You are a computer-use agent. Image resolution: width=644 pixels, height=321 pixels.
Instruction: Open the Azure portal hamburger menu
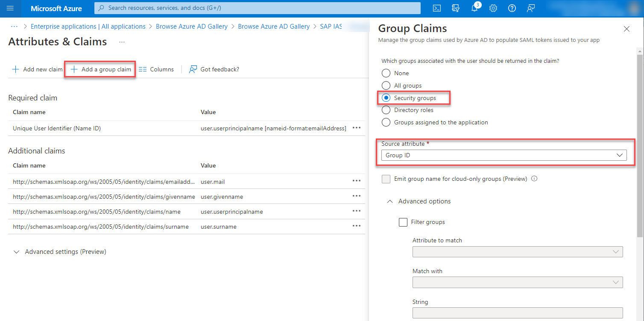pyautogui.click(x=11, y=8)
